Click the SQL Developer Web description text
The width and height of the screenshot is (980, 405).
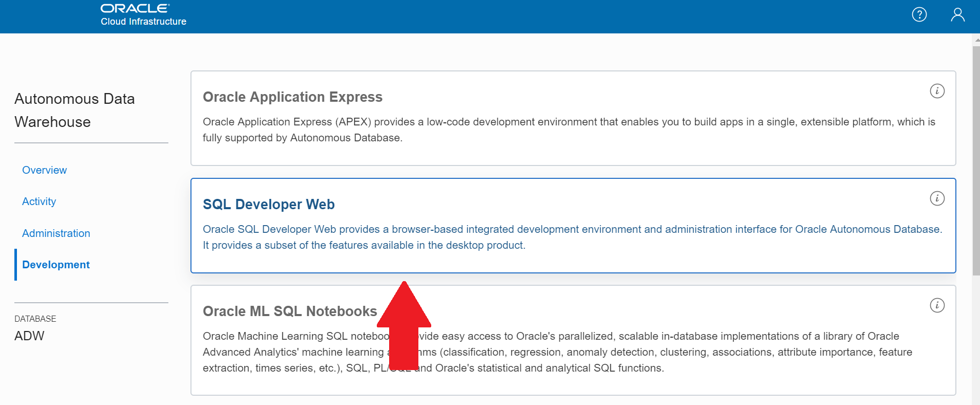(572, 237)
